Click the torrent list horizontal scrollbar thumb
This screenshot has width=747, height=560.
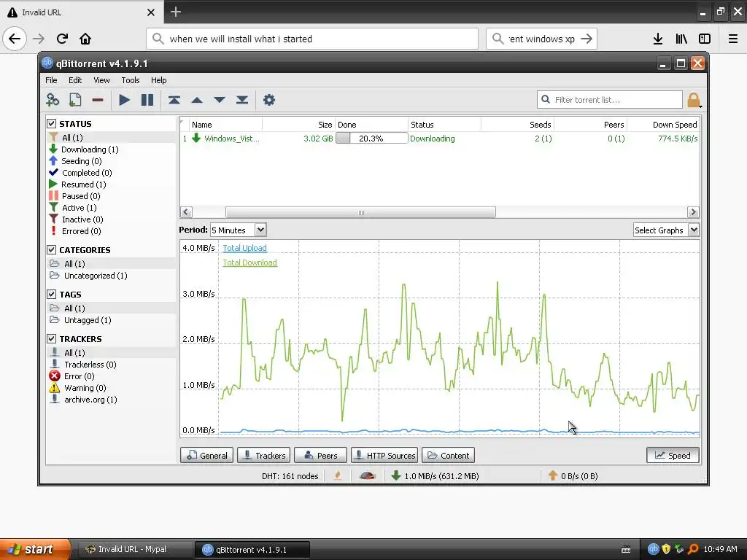coord(360,212)
